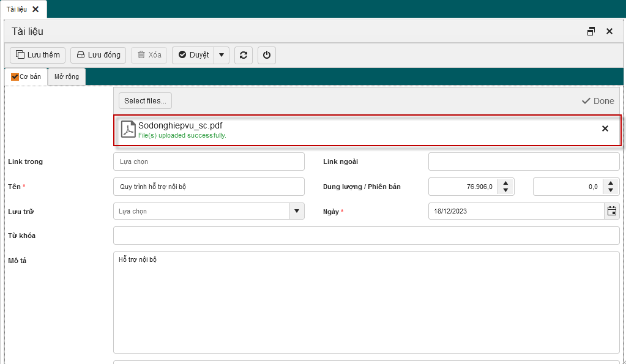Approve document with Duyệt button

click(x=193, y=55)
